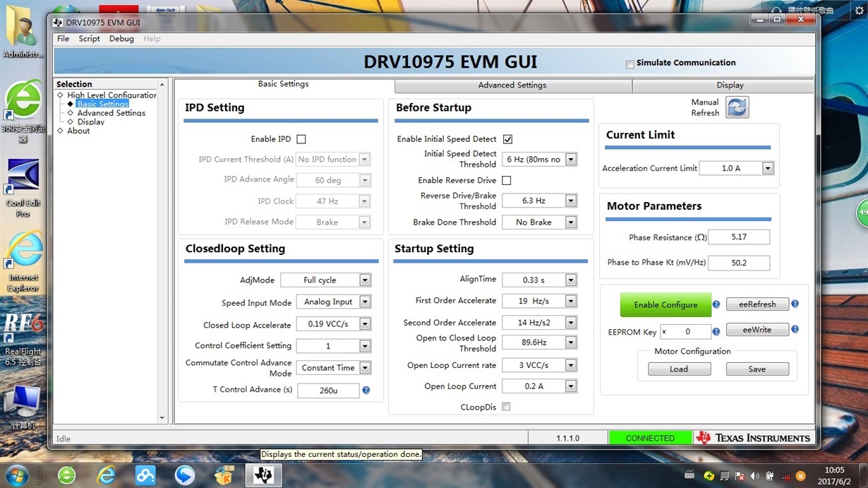Image resolution: width=868 pixels, height=488 pixels.
Task: Select About in the Selection tree
Action: pyautogui.click(x=78, y=131)
